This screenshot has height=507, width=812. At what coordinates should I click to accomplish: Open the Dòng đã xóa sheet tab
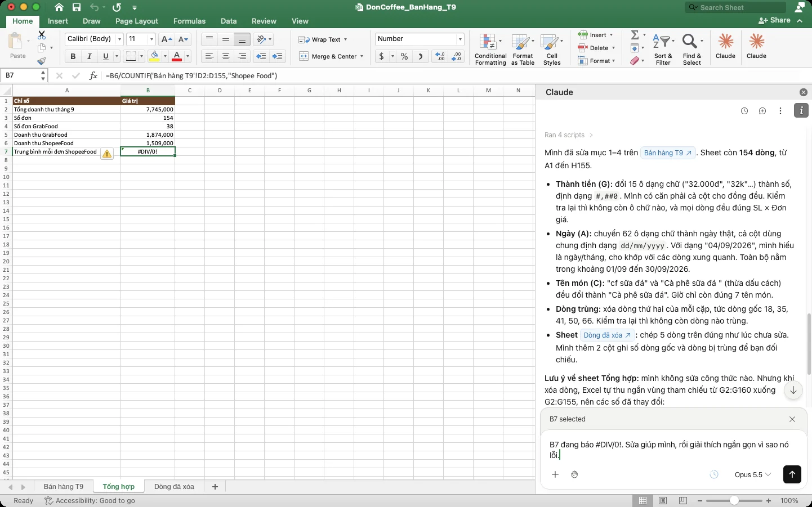tap(174, 487)
